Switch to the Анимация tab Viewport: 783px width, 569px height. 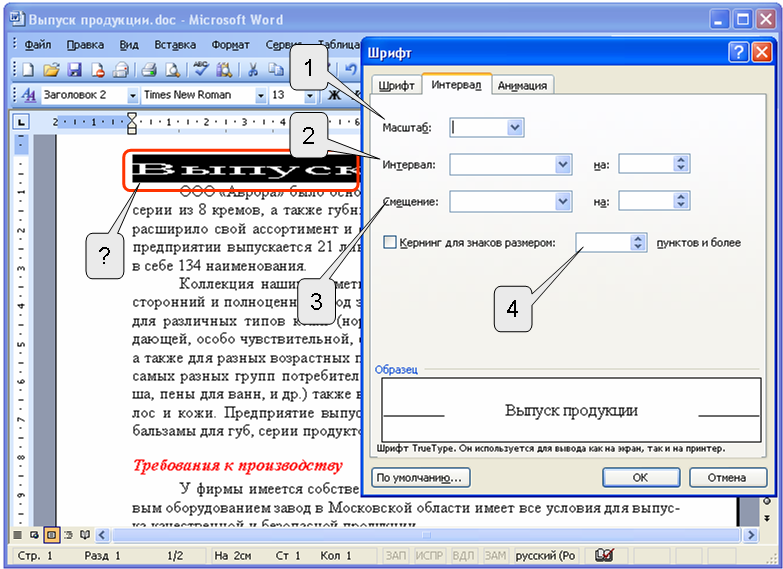522,85
